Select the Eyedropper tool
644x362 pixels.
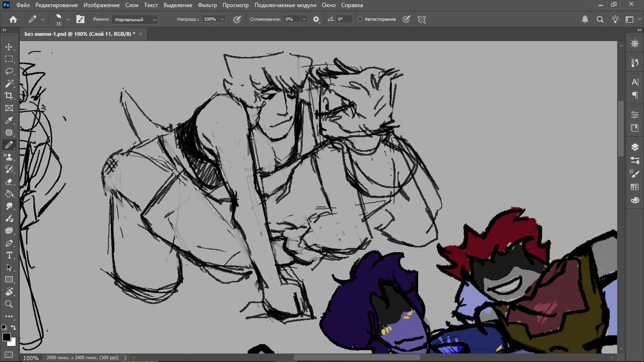9,120
